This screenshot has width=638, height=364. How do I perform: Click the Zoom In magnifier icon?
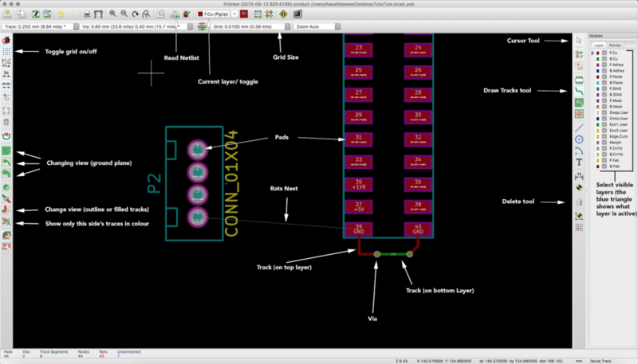(x=112, y=14)
